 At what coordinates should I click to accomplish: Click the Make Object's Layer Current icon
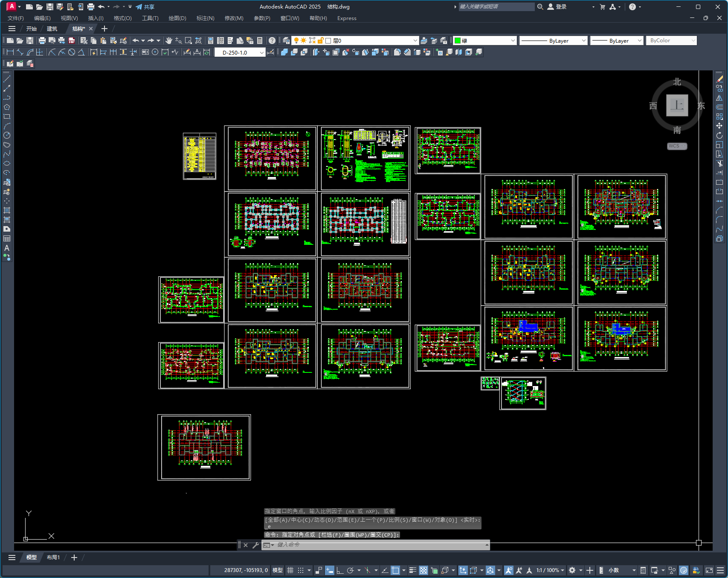pos(424,41)
